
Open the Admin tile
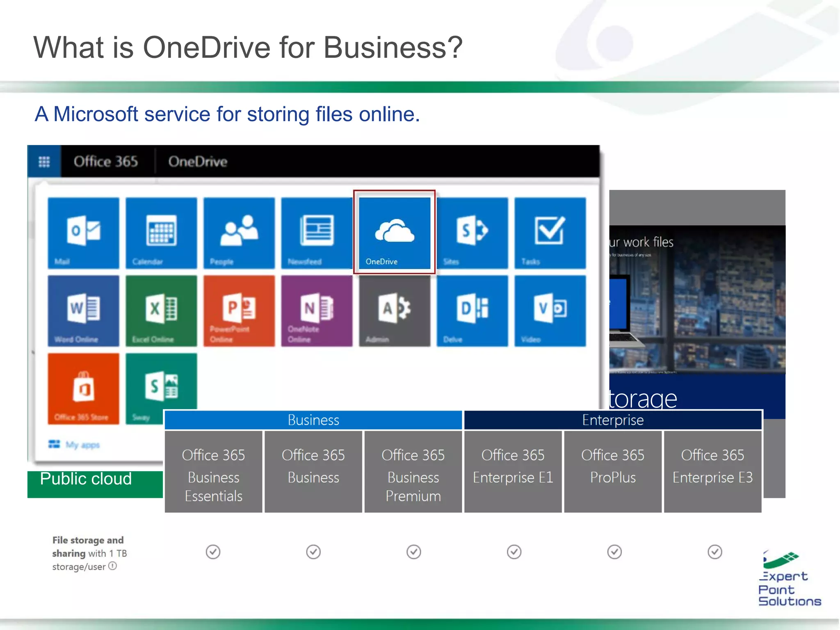tap(395, 311)
